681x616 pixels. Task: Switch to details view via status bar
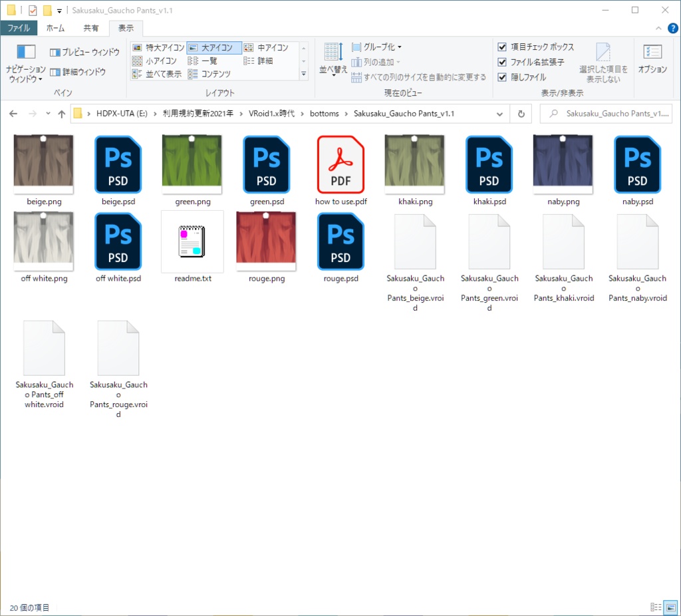[656, 607]
